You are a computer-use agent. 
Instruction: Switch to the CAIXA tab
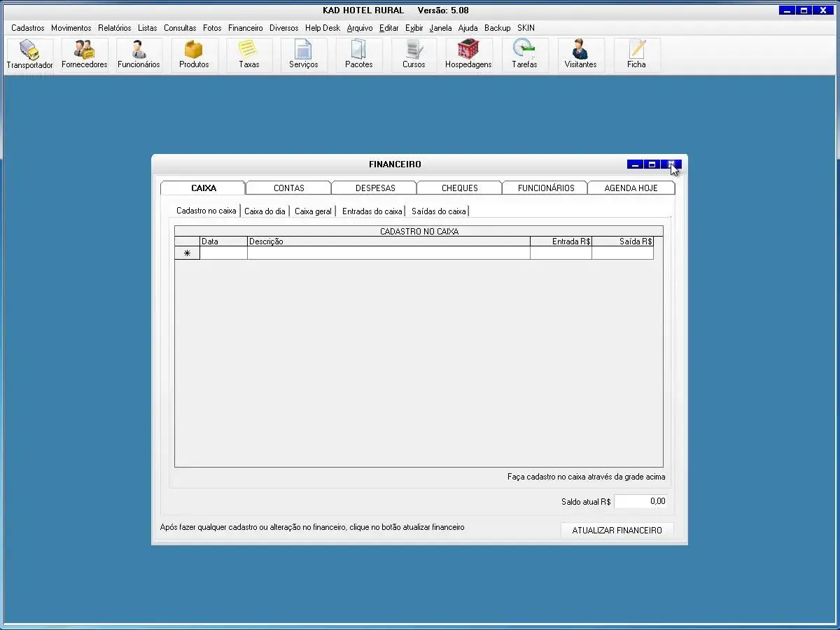[204, 188]
